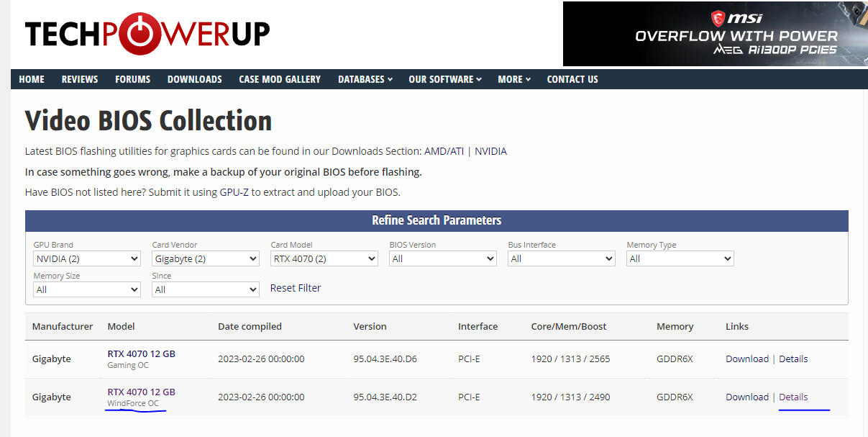
Task: Click the Video BIOS Collection heading
Action: pos(148,120)
